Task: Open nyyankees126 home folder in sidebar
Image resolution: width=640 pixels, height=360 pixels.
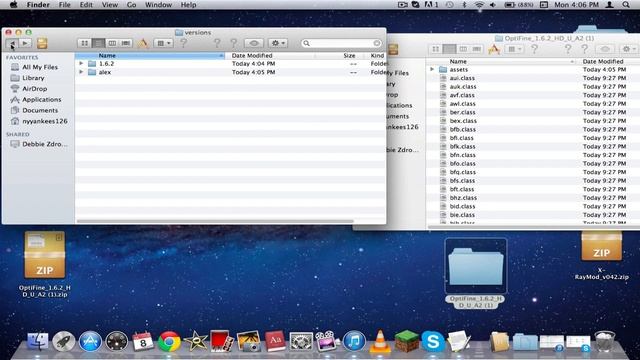Action: 44,121
